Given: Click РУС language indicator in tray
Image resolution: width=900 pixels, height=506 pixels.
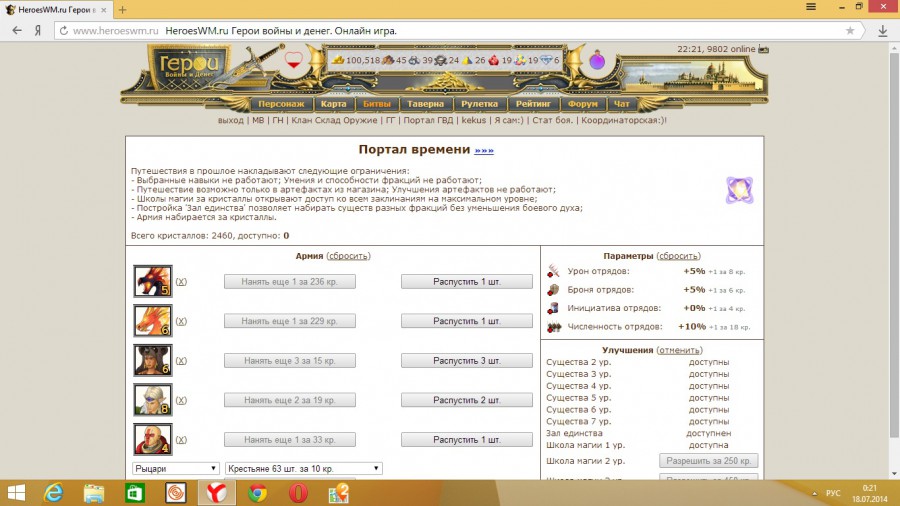Looking at the screenshot, I should [833, 493].
